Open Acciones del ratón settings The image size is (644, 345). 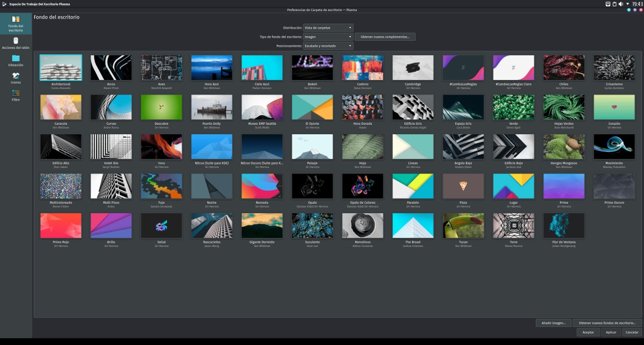tap(16, 43)
